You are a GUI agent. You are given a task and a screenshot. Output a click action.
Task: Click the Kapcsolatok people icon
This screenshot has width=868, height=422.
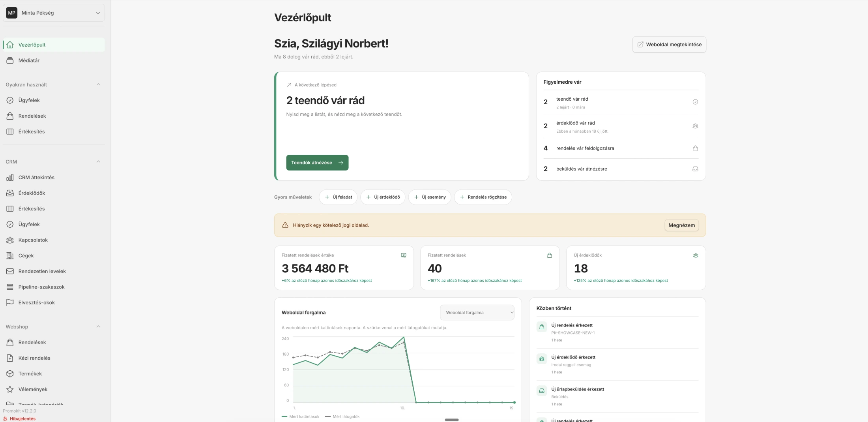pos(10,240)
